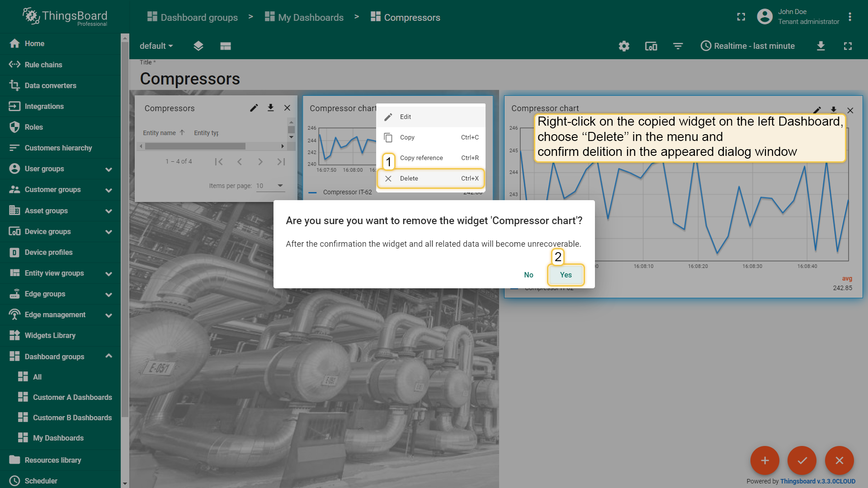Image resolution: width=868 pixels, height=488 pixels.
Task: Edit the right Compressor chart widget
Action: click(x=817, y=110)
